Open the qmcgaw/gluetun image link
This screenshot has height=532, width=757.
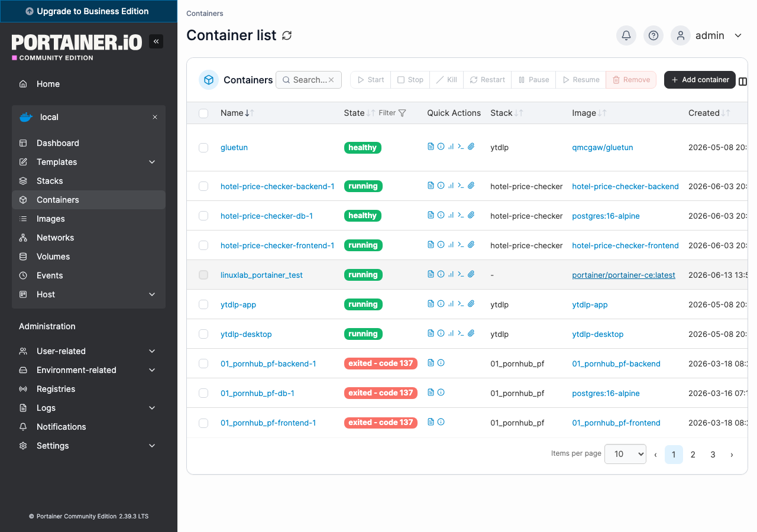[602, 147]
